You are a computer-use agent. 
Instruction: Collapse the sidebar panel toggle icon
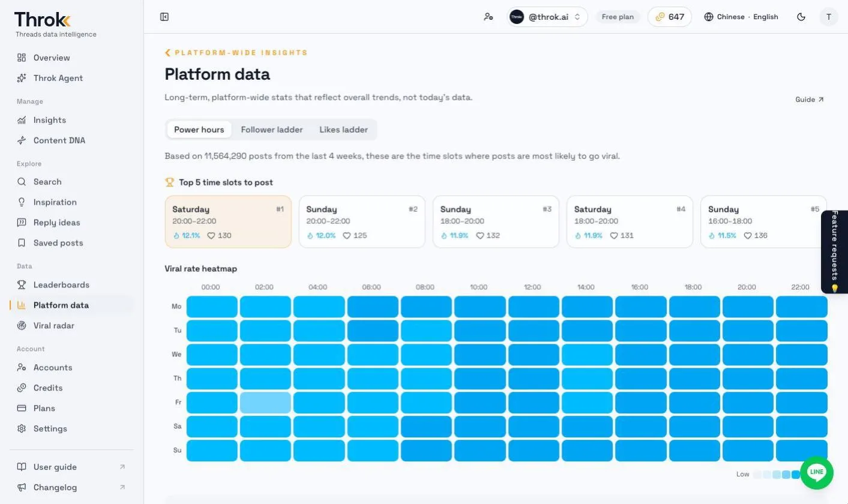164,17
